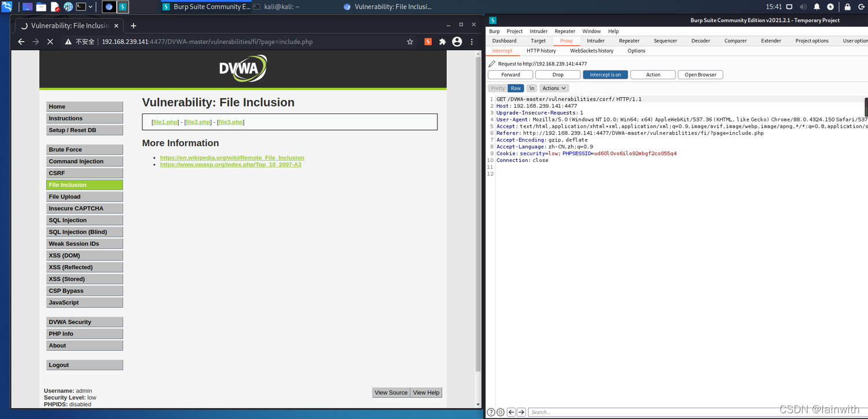Click the Burp extension icon in Chrome toolbar

tap(428, 42)
